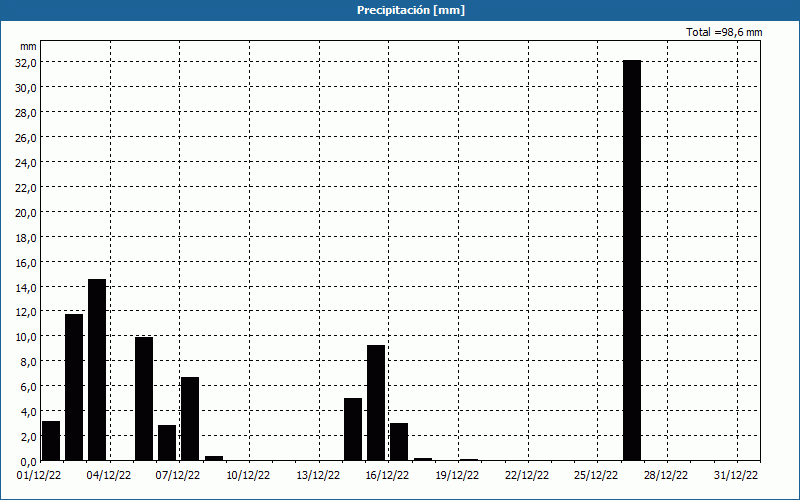
Task: Click the 10,0 y-axis value
Action: tap(26, 337)
